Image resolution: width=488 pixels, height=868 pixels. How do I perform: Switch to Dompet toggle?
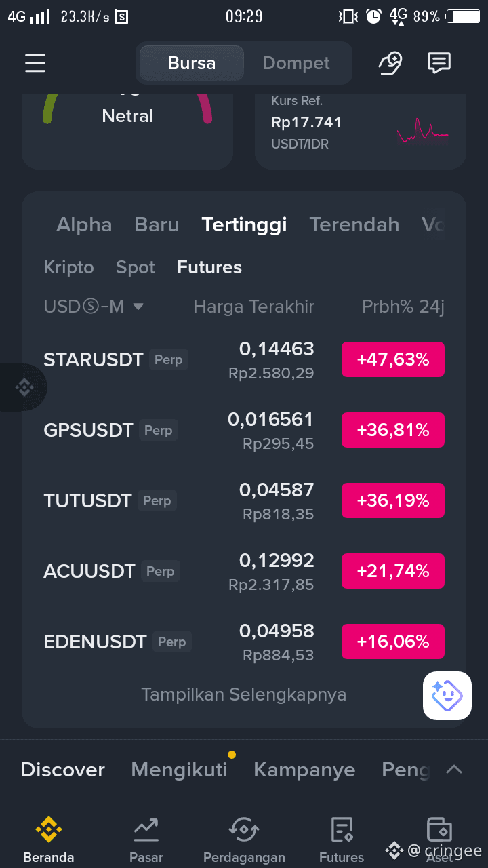pyautogui.click(x=296, y=63)
